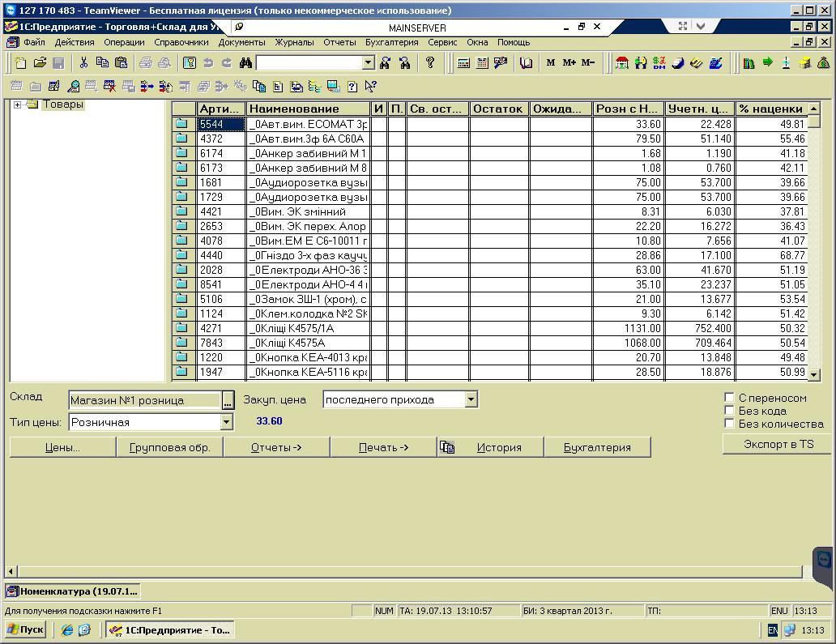This screenshot has width=836, height=644.
Task: Open the calendar icon
Action: click(x=482, y=63)
